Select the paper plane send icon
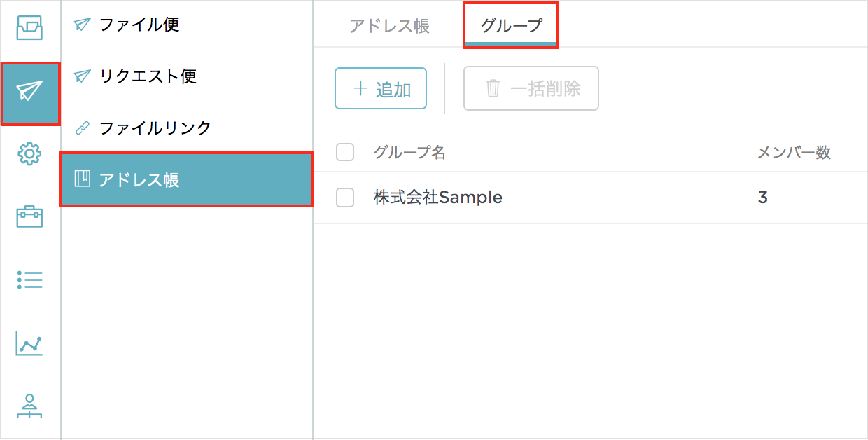This screenshot has height=440, width=868. [x=30, y=91]
